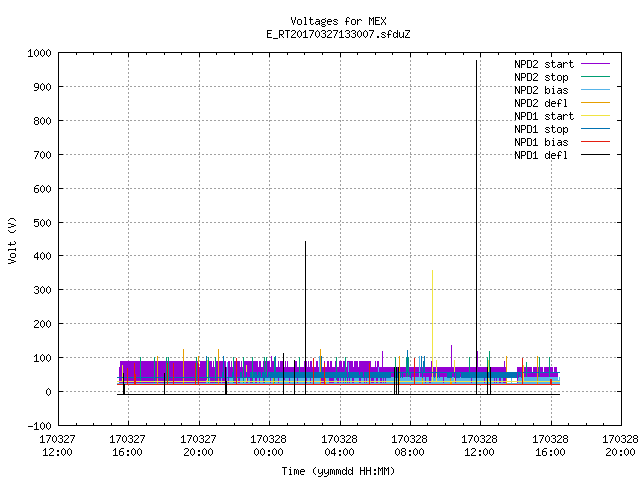Click the y-axis tick label 1000
The width and height of the screenshot is (640, 480).
(39, 53)
